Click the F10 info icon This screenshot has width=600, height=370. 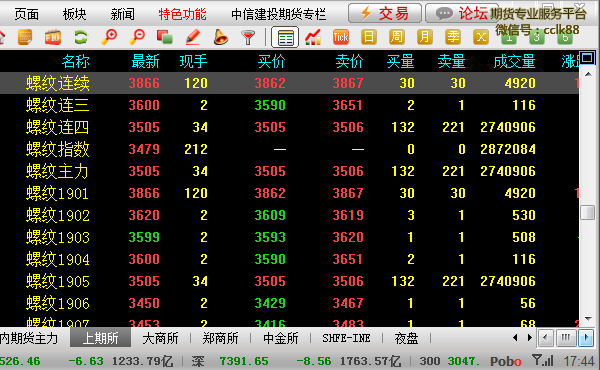[53, 37]
